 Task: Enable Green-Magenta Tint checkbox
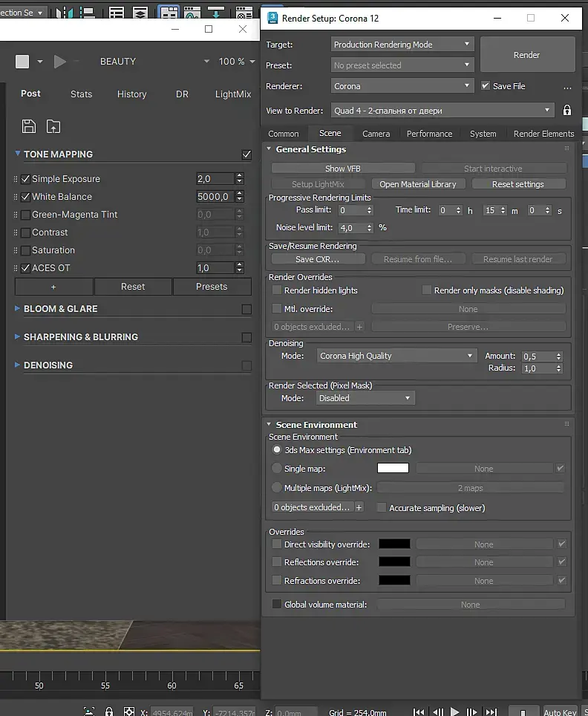pos(25,215)
